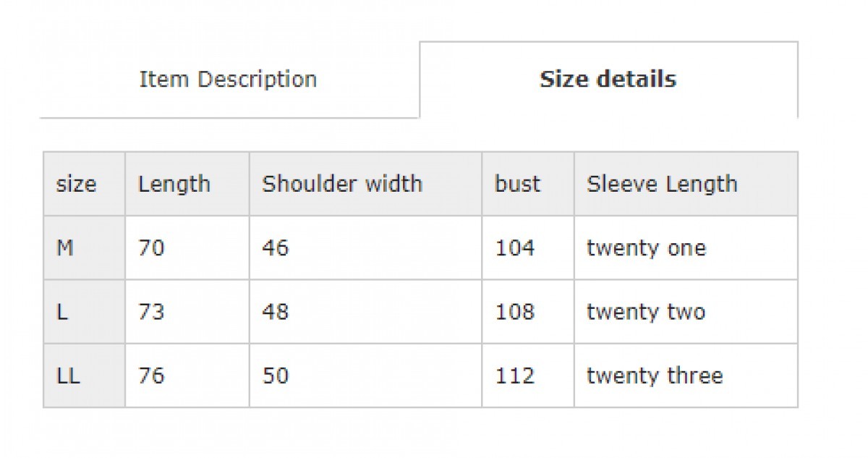Click the length value 76
The width and height of the screenshot is (868, 458).
pyautogui.click(x=151, y=376)
